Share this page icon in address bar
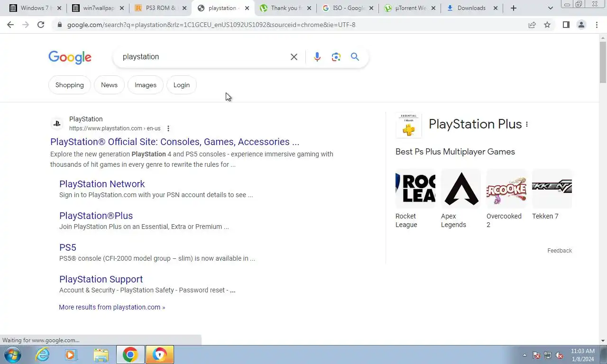Viewport: 607px width, 364px height. [x=532, y=25]
